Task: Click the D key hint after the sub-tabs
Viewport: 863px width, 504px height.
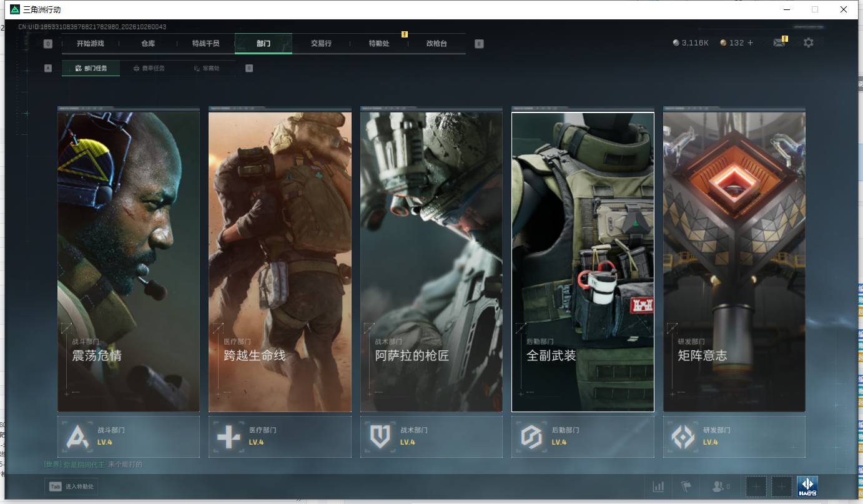Action: pos(249,68)
